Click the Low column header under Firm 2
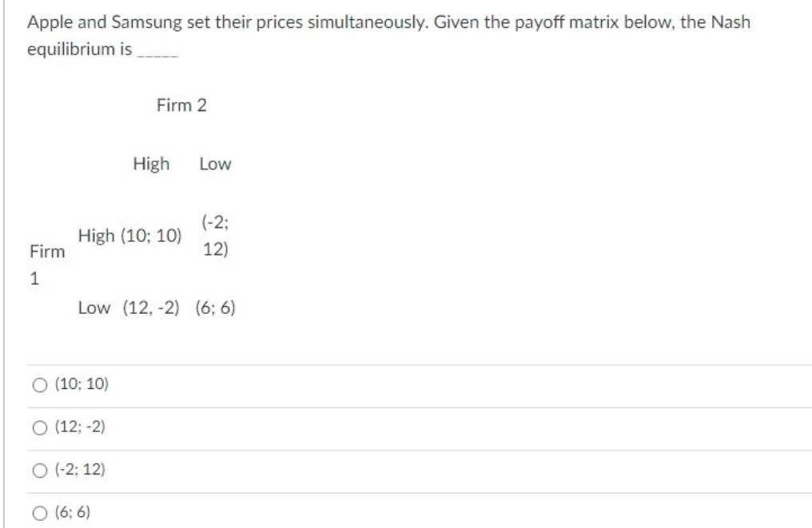The width and height of the screenshot is (812, 528). (x=216, y=163)
